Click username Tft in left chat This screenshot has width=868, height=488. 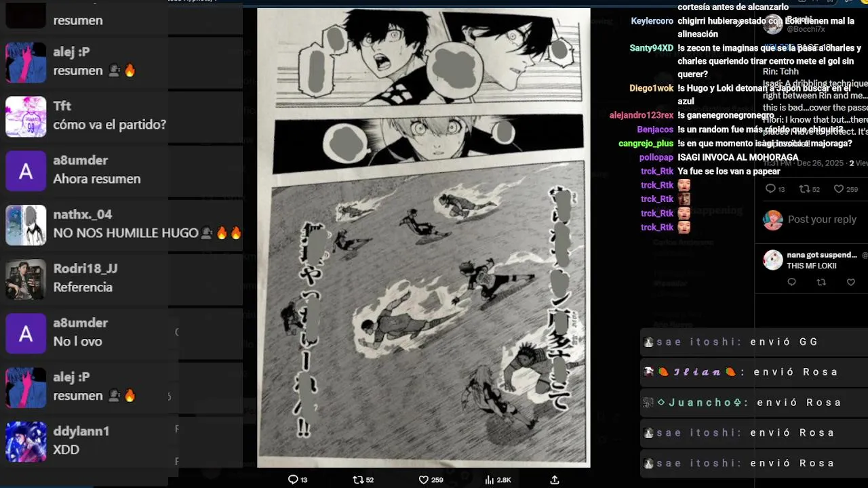pyautogui.click(x=62, y=106)
